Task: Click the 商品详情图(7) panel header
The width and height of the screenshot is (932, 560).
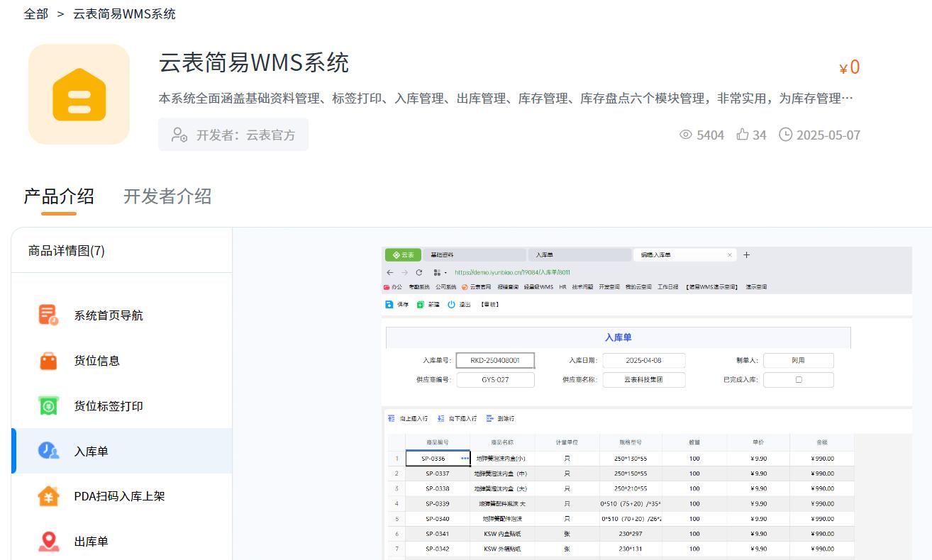Action: coord(67,251)
